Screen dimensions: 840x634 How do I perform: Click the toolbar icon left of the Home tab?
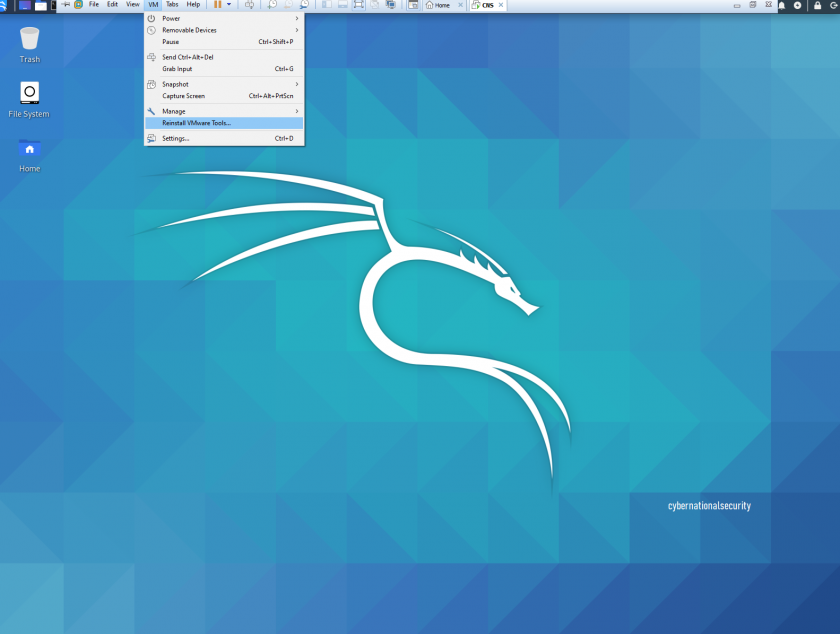click(x=413, y=5)
